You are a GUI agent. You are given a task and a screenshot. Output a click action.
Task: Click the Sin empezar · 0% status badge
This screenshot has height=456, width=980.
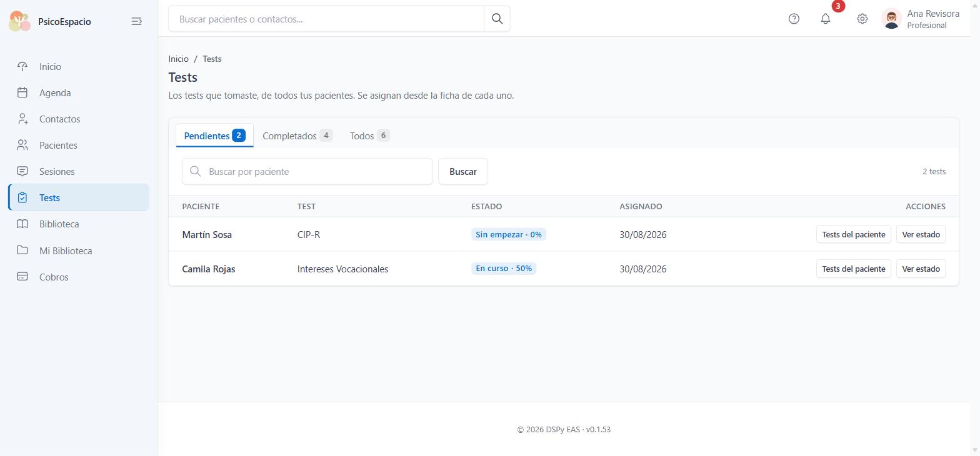pos(509,234)
